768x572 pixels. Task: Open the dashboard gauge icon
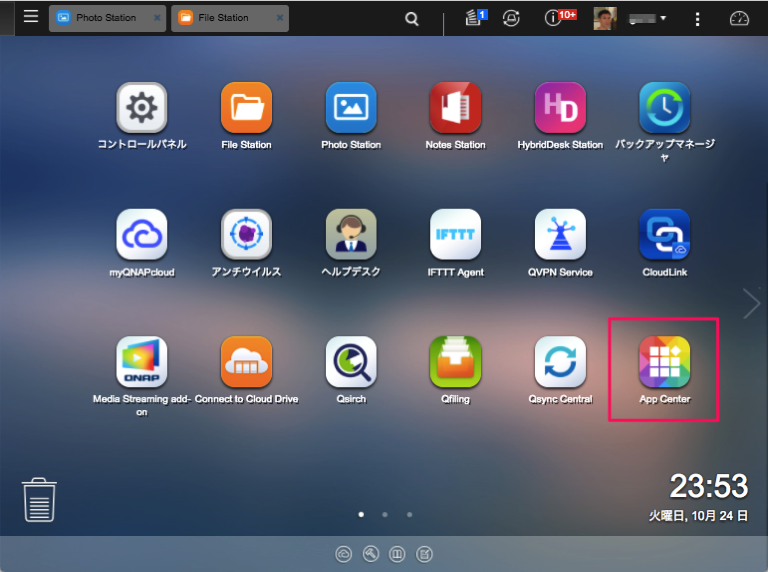(739, 19)
